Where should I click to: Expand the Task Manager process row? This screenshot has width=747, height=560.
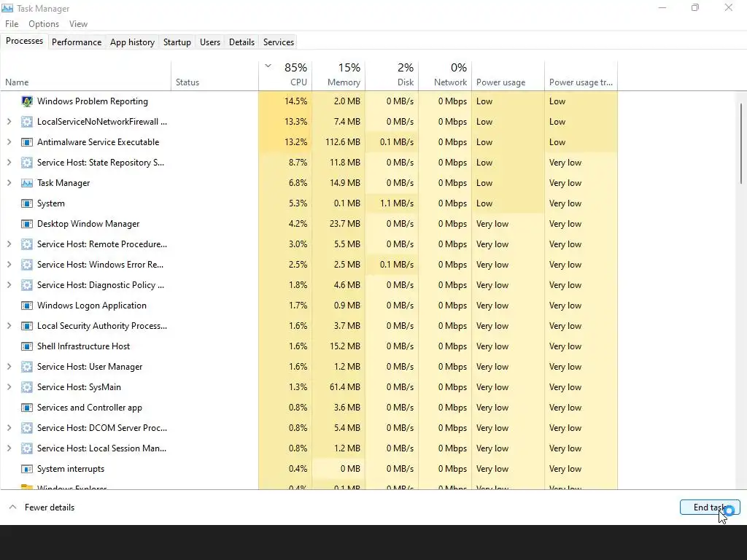(9, 183)
